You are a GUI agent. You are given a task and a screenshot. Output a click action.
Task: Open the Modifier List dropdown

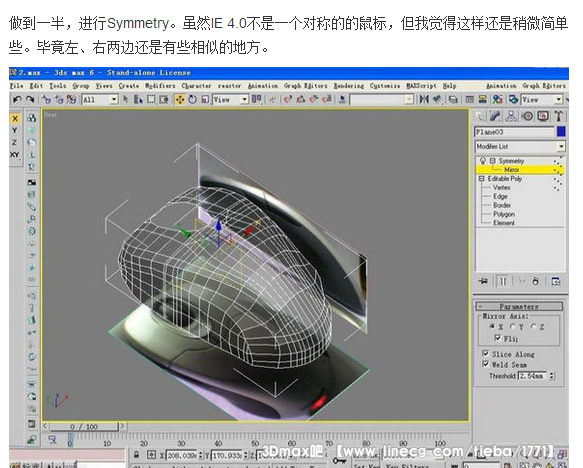pyautogui.click(x=520, y=146)
